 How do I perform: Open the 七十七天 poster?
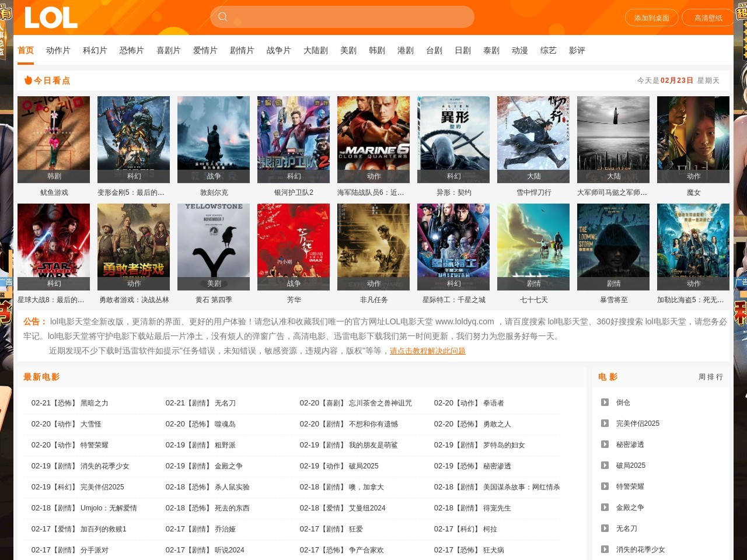click(533, 247)
